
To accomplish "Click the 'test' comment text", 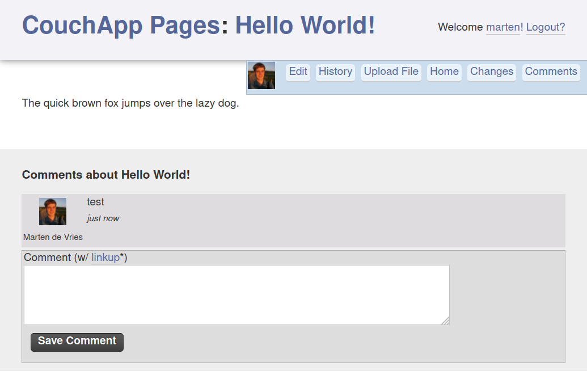I will [95, 202].
